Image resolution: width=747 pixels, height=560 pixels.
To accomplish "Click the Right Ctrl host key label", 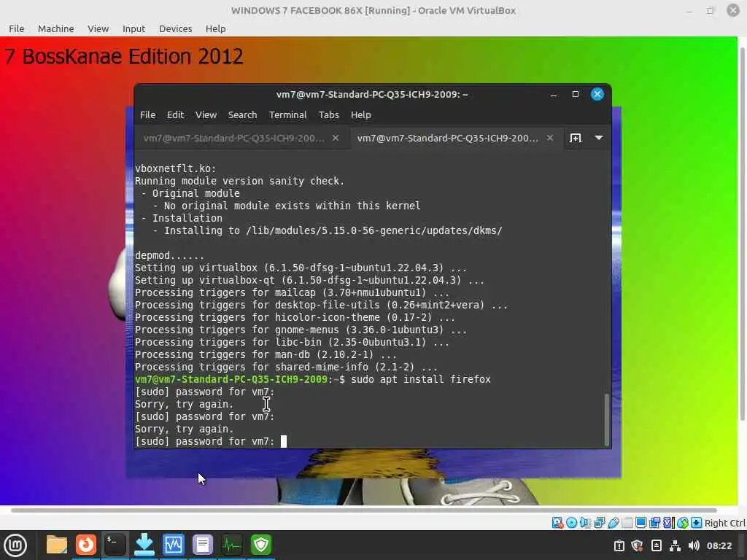I will (x=725, y=523).
